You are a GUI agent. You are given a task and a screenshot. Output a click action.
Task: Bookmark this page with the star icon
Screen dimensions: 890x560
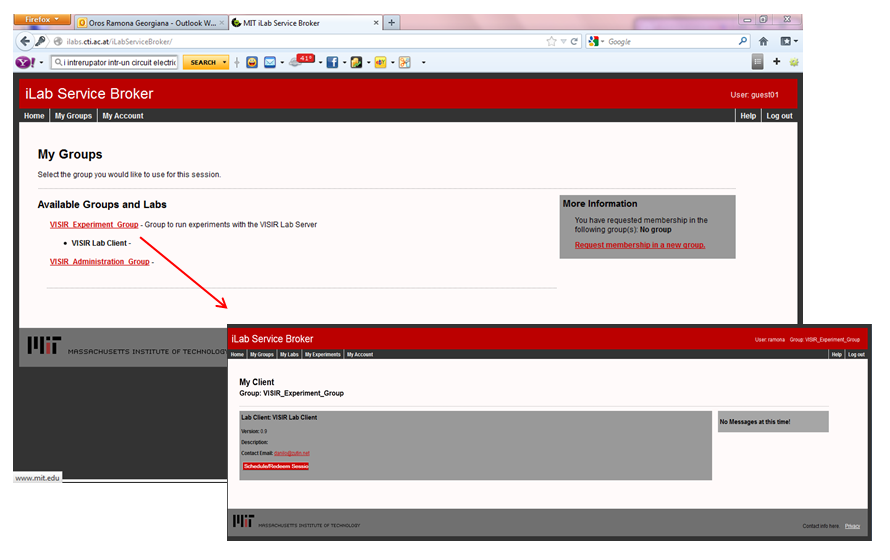tap(551, 41)
